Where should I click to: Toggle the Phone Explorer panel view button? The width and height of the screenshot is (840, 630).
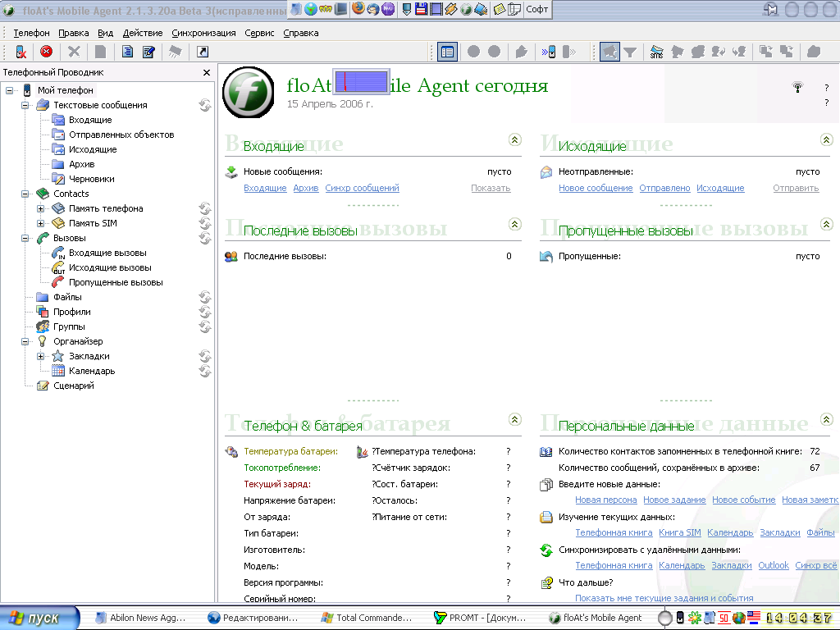click(447, 52)
